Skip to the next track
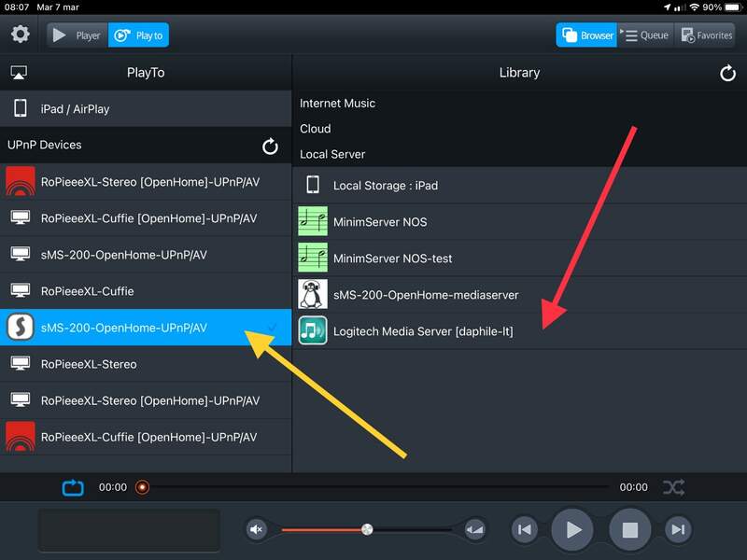 678,530
